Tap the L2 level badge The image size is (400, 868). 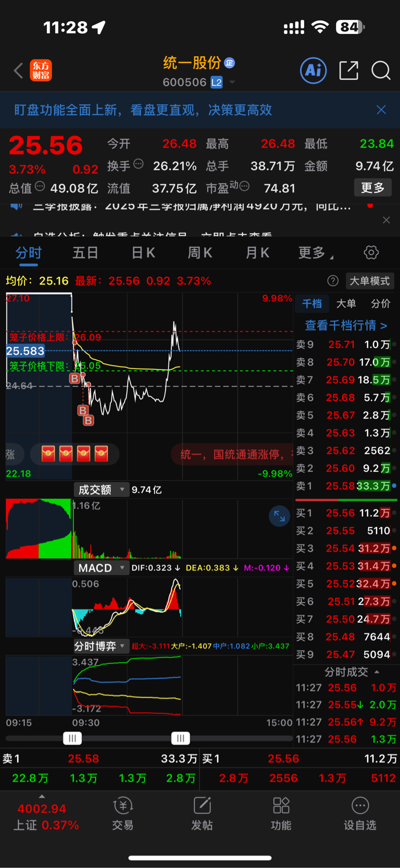pyautogui.click(x=217, y=82)
